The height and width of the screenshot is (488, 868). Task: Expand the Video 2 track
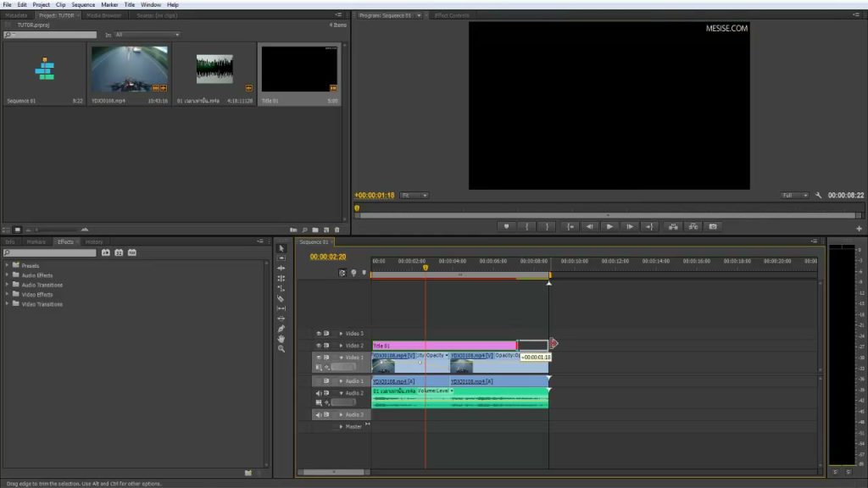tap(341, 346)
